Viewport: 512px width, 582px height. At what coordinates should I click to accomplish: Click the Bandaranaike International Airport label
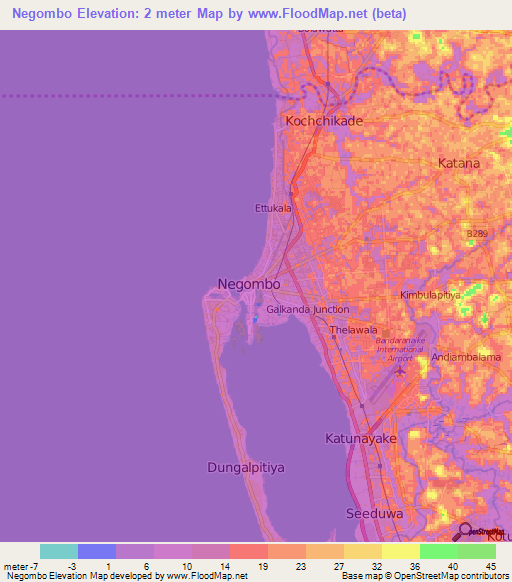click(400, 349)
